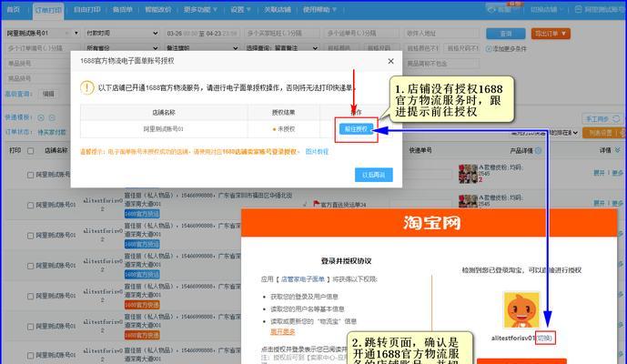Open the 阿里测试账号01 shop selector dropdown
The height and width of the screenshot is (364, 627).
tap(42, 33)
